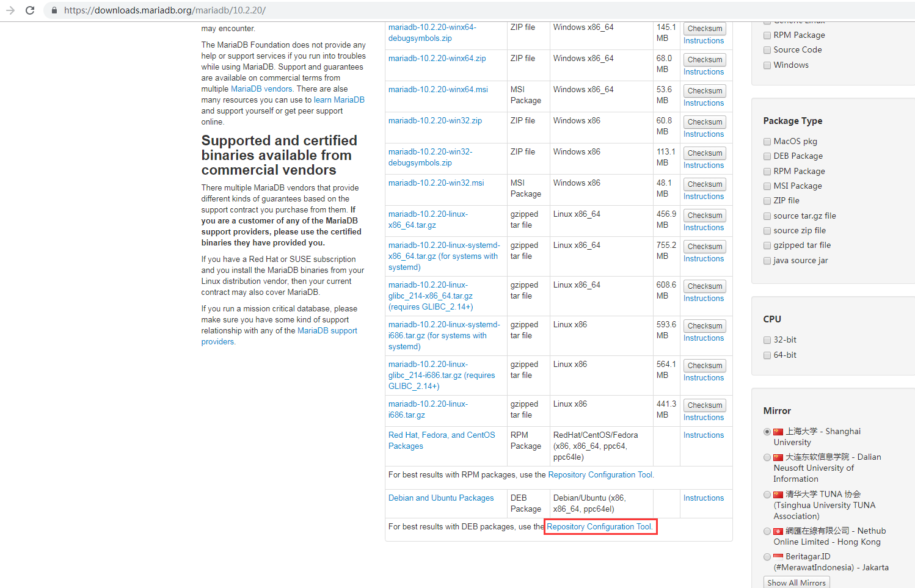
Task: Open Instructions for Debian and Ubuntu packages
Action: coord(704,498)
